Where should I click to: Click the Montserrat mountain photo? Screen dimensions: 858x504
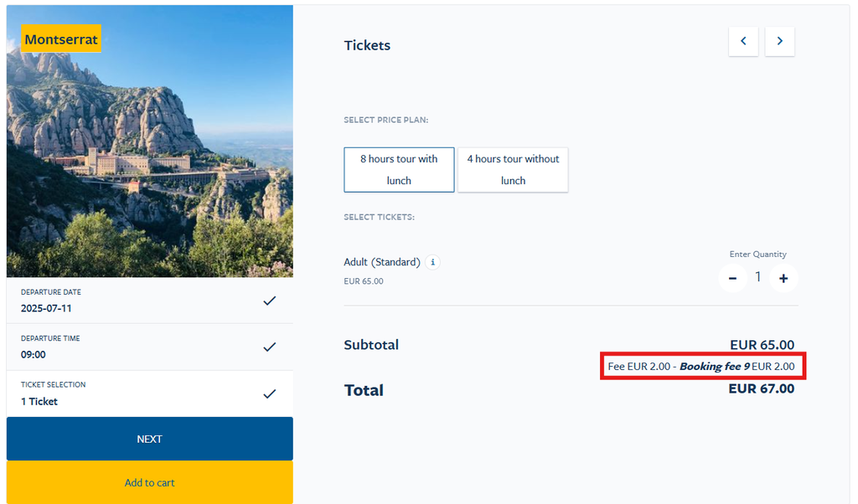(x=151, y=167)
